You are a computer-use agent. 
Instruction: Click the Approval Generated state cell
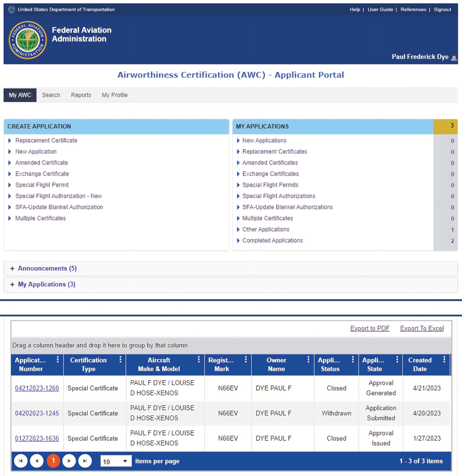point(381,388)
